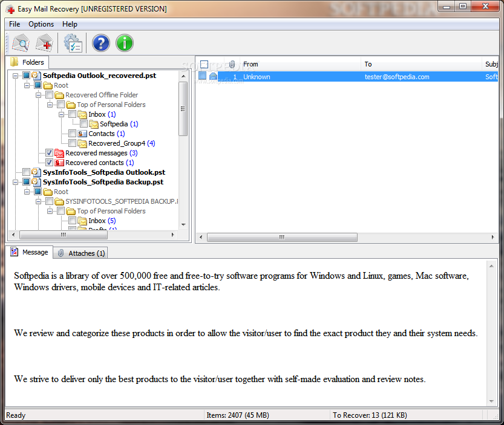Screen dimensions: 504x425
Task: Open the Options menu
Action: 41,24
